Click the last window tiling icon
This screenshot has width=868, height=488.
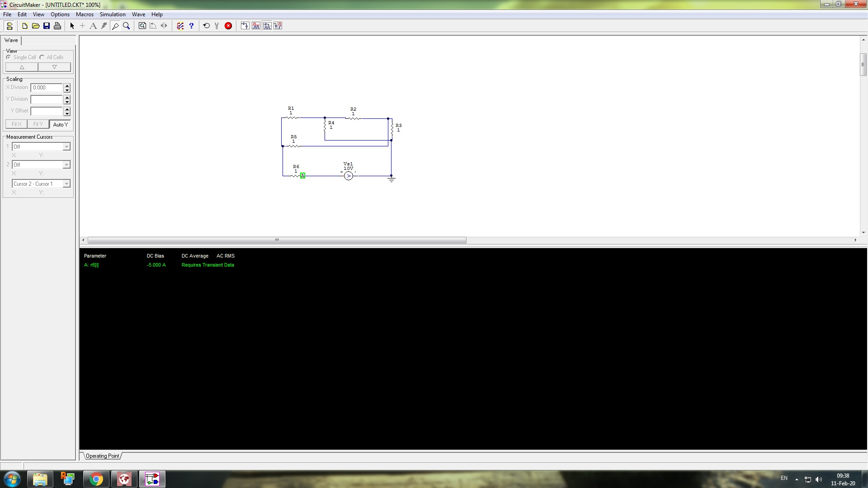coord(278,26)
